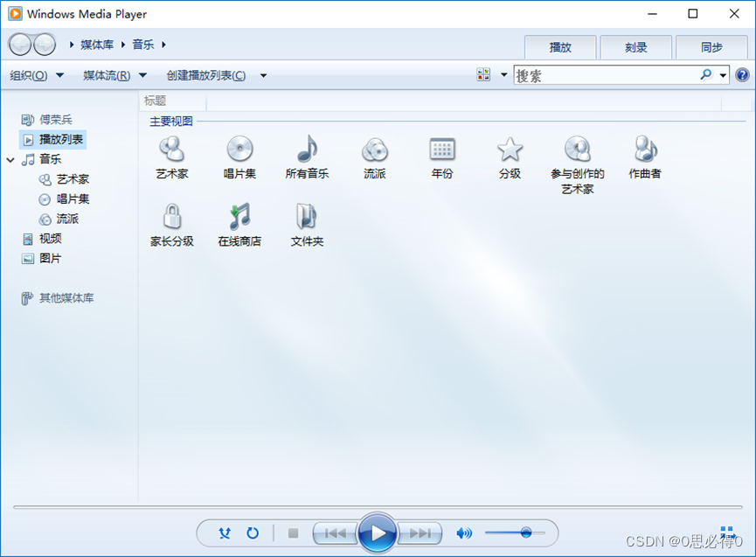Skip to the previous track
The width and height of the screenshot is (756, 557).
[336, 533]
